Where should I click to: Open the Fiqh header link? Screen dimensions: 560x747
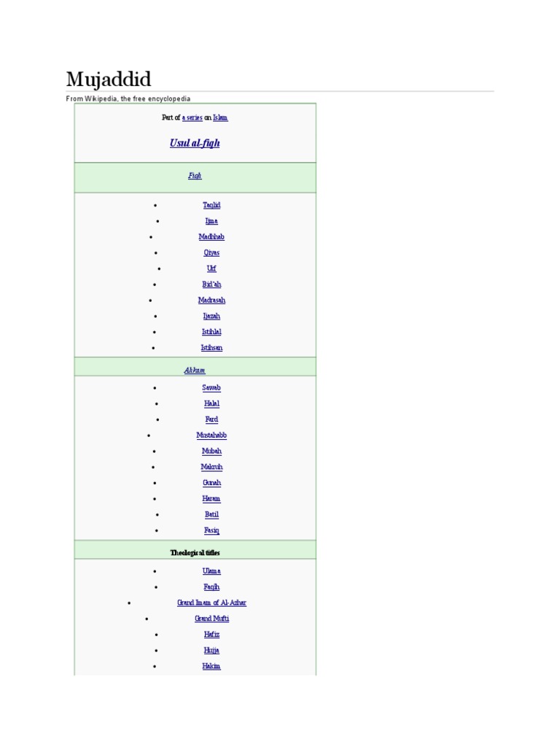[x=195, y=176]
